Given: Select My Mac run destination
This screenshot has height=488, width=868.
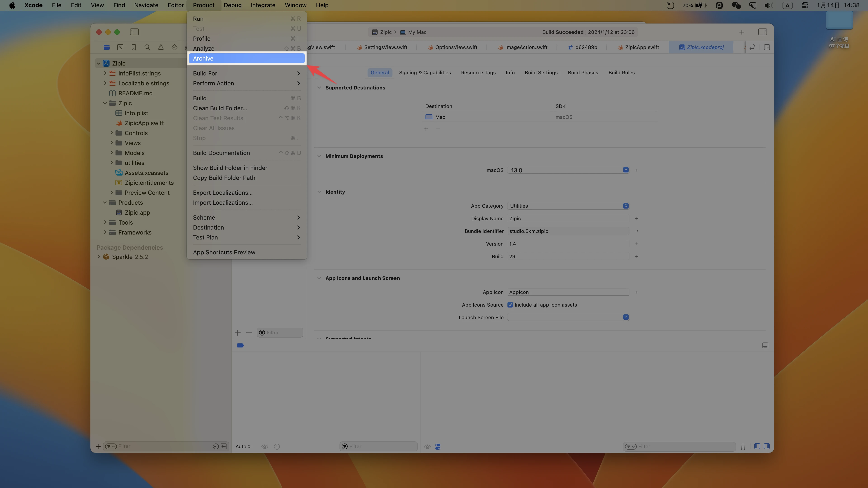Looking at the screenshot, I should (x=413, y=32).
